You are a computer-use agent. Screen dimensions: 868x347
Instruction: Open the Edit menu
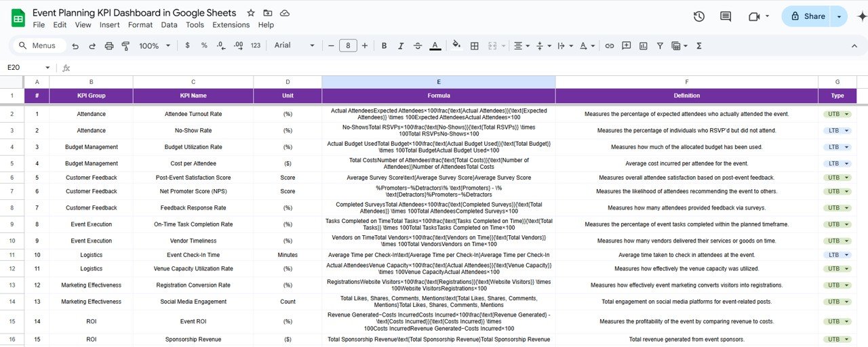tap(60, 25)
